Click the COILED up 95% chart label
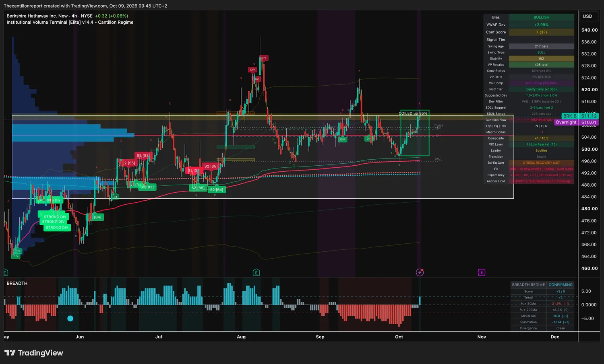The width and height of the screenshot is (604, 364). coord(413,113)
